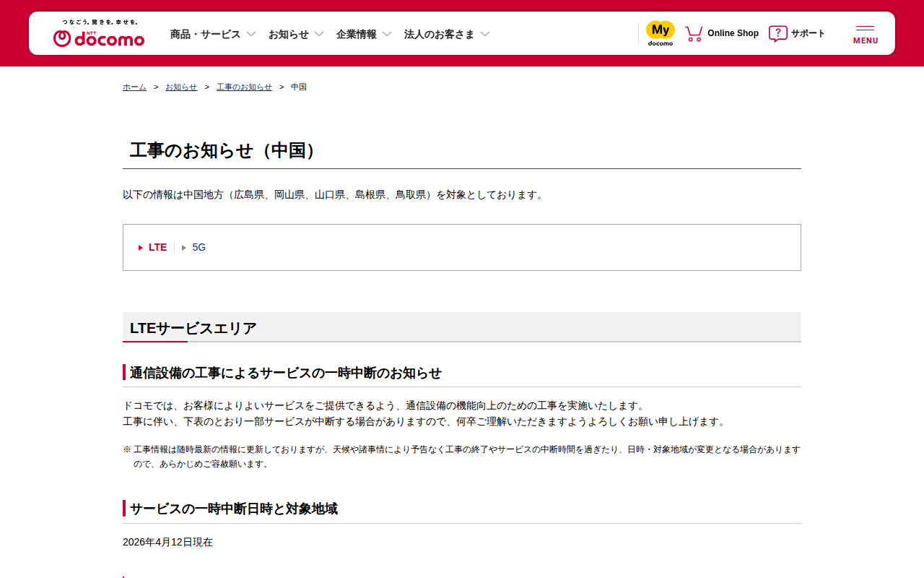
Task: Click the 中国 breadcrumb text
Action: tap(299, 87)
